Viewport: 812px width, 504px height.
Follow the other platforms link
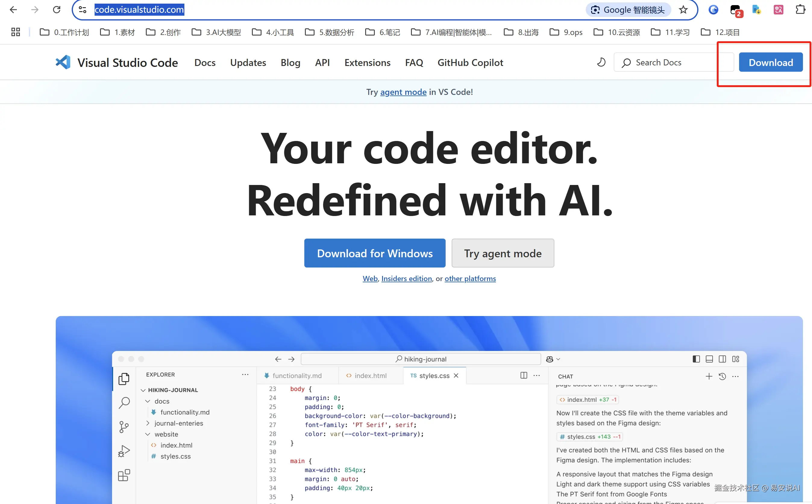470,278
